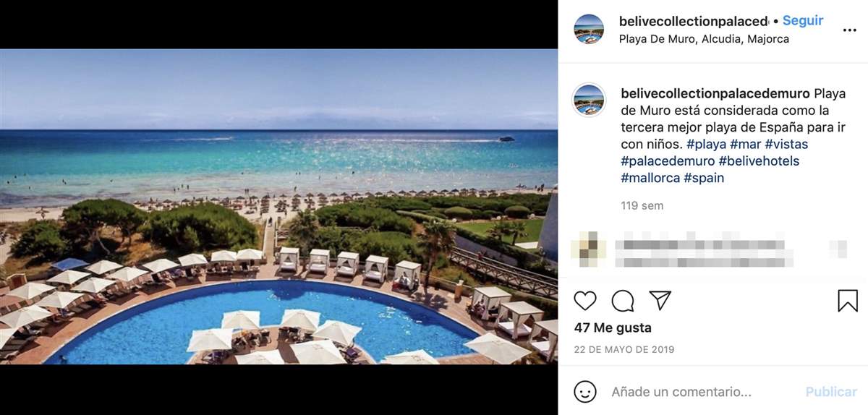Open the #palacedemuro hashtag
868x415 pixels.
click(x=668, y=161)
